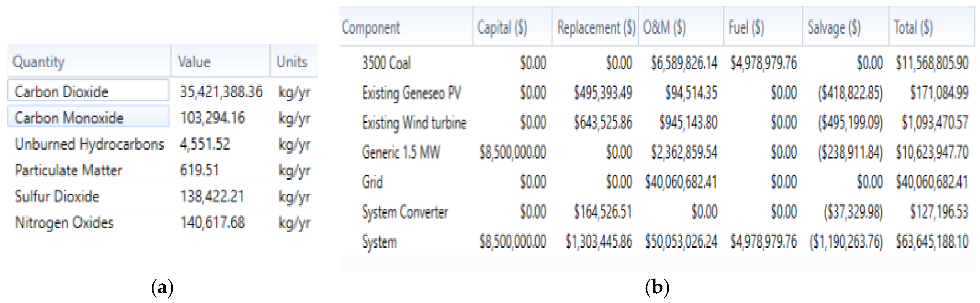Select the System Converter row

coord(405,212)
